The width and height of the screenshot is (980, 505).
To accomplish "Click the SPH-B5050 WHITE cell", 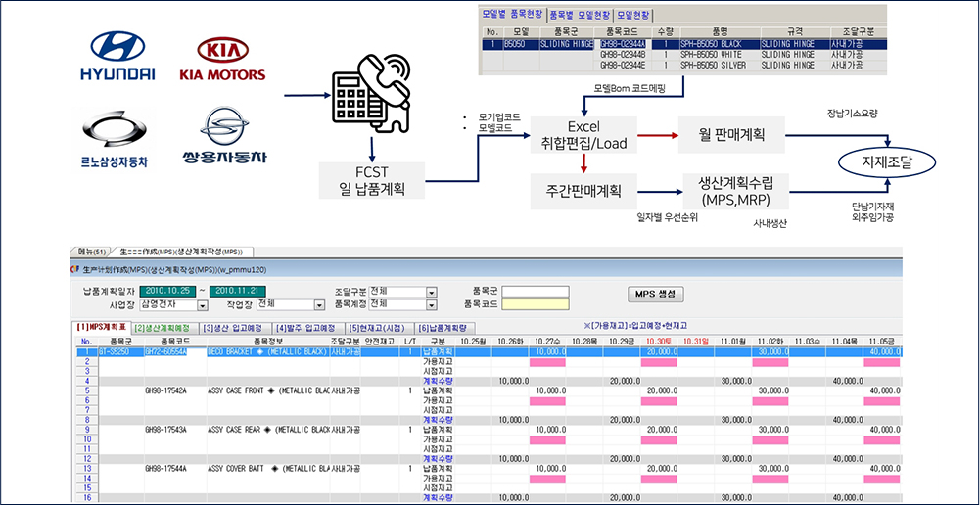I will [x=719, y=55].
